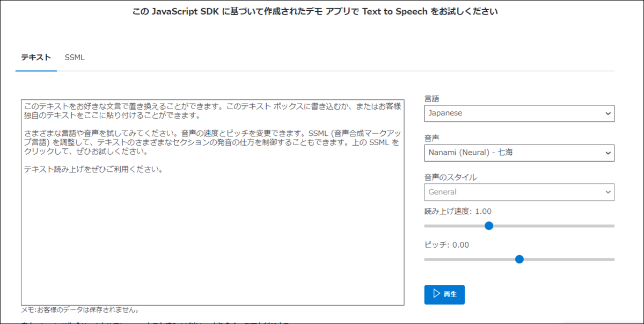Open the 音声のスタイル style dropdown
Screen dimensions: 644x324
pyautogui.click(x=519, y=192)
